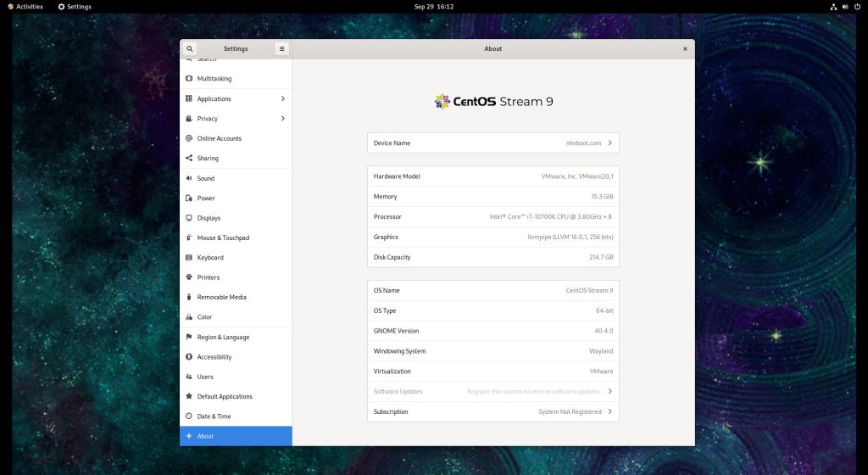Screen dimensions: 868x475
Task: Open Date & Time settings
Action: tap(236, 416)
